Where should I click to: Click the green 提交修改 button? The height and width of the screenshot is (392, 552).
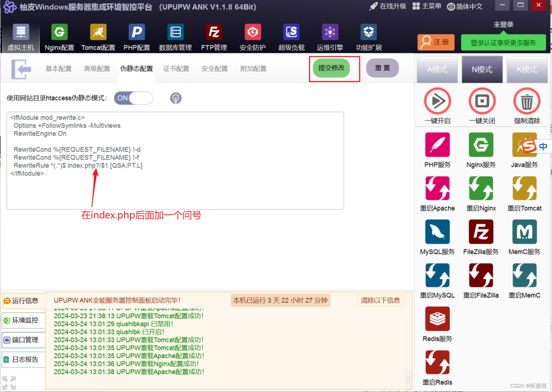pyautogui.click(x=331, y=68)
